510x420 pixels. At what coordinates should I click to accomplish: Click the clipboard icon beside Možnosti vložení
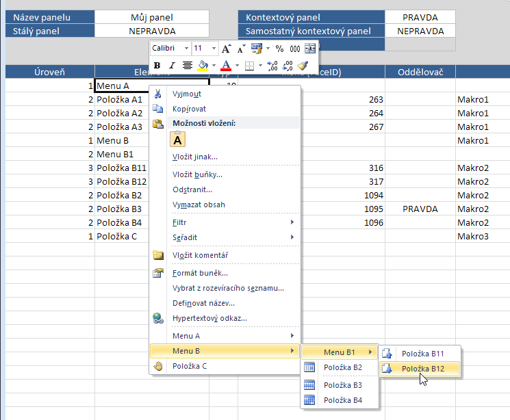tap(158, 124)
